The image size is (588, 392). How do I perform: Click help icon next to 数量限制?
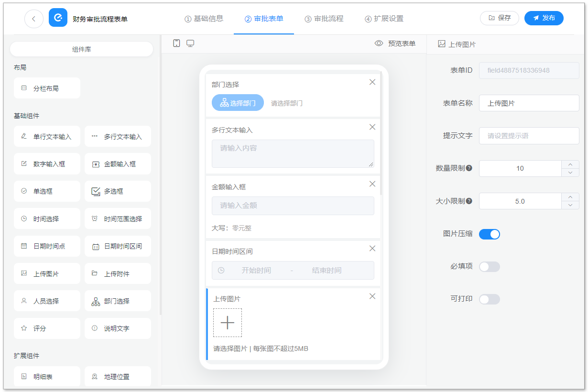[469, 168]
